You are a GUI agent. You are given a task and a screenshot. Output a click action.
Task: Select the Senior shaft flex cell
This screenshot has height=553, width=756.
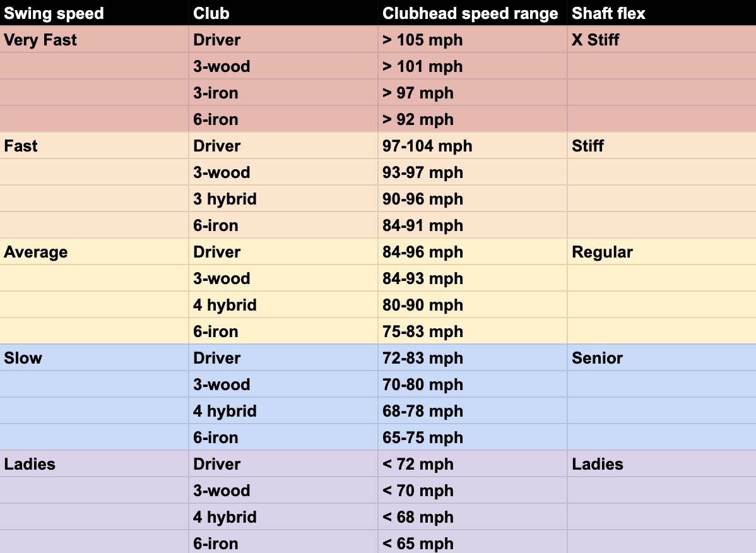pyautogui.click(x=597, y=358)
